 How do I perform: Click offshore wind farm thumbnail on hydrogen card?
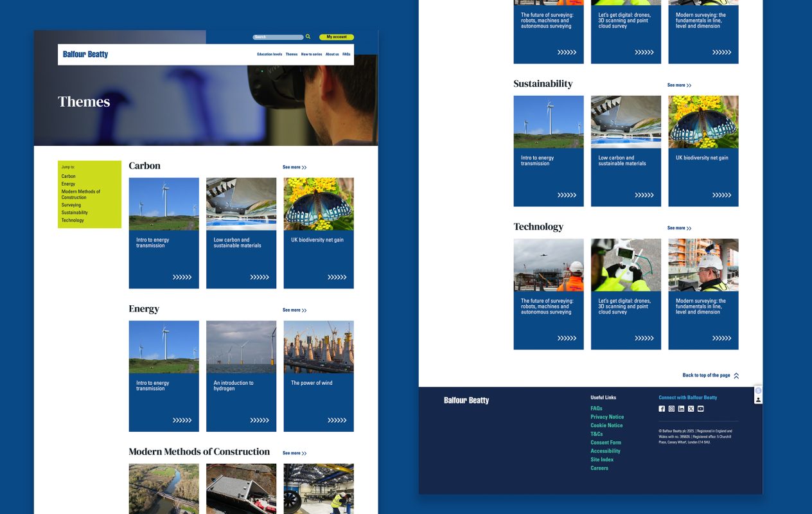(x=242, y=347)
